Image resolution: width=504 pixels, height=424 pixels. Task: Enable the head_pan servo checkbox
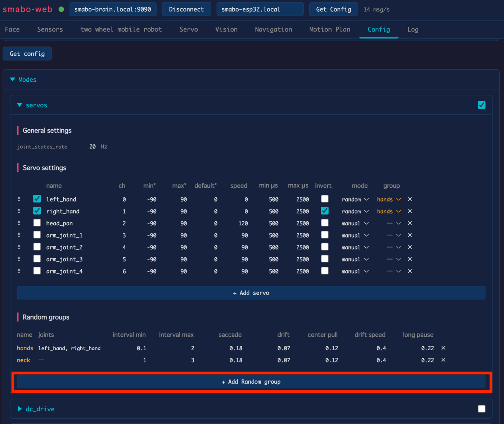(x=37, y=223)
